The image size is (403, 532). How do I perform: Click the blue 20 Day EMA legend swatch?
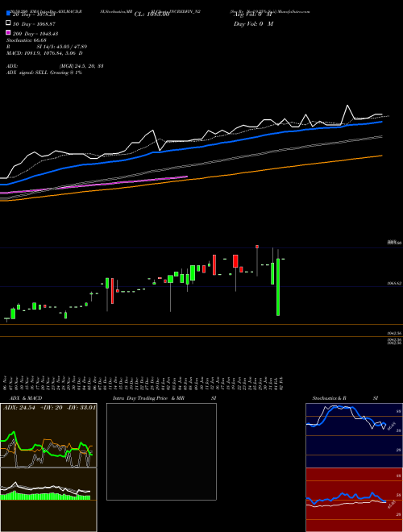pos(8,14)
